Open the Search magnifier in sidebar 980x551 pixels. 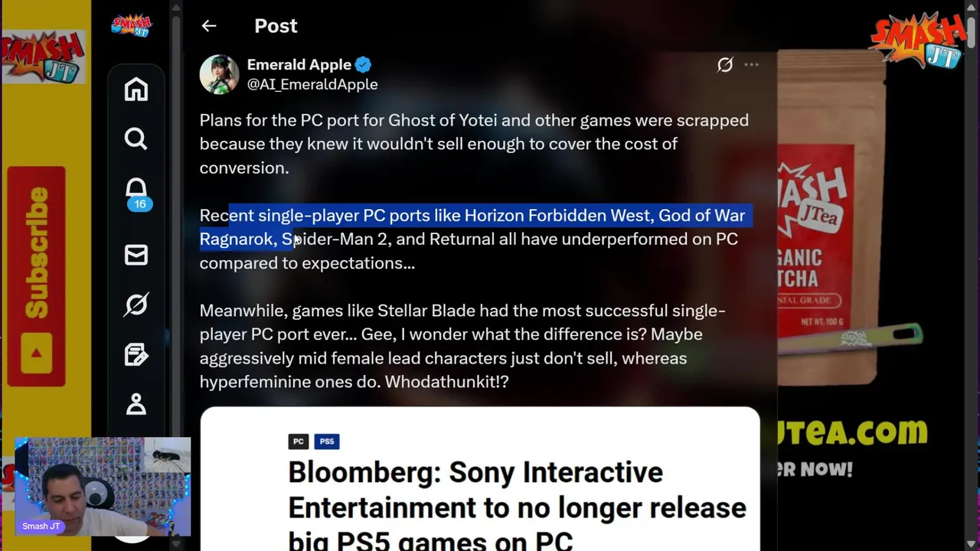tap(136, 139)
